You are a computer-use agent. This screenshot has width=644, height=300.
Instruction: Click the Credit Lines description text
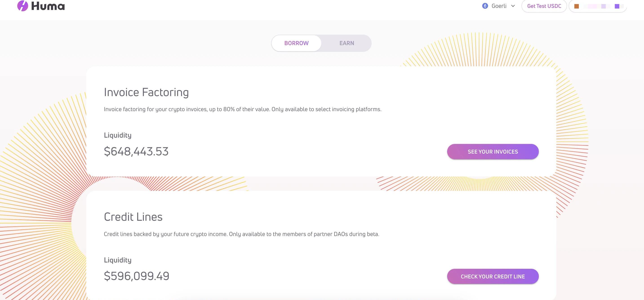242,234
